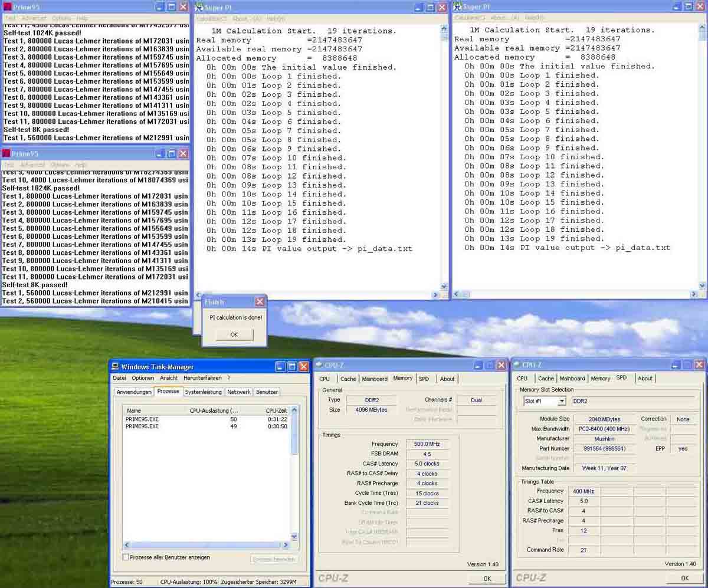Click scroll-right arrow of Task-Manager process list
The height and width of the screenshot is (588, 708).
286,546
